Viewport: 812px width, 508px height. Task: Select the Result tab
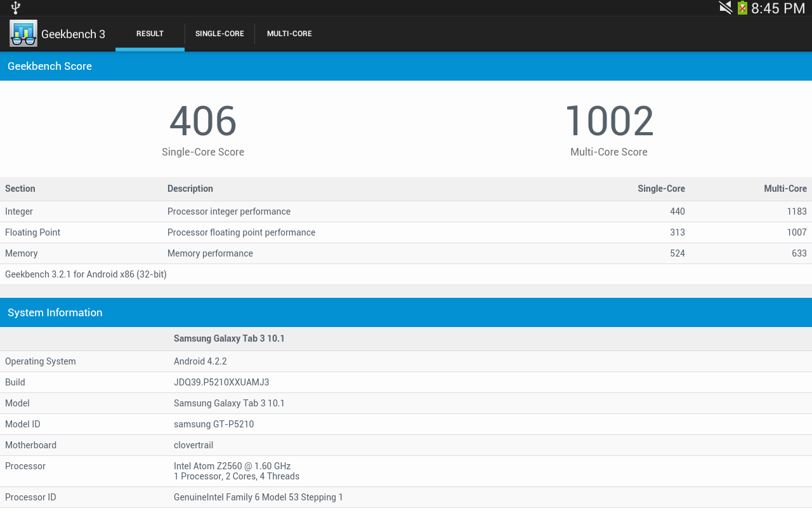click(x=150, y=34)
